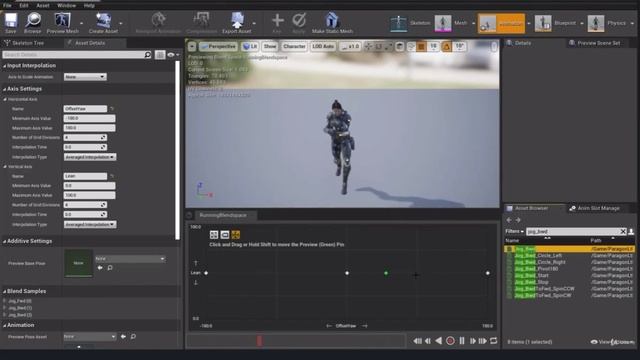Toggle viewport rotation snapping icon
Viewport: 640px width, 360px height.
point(447,47)
